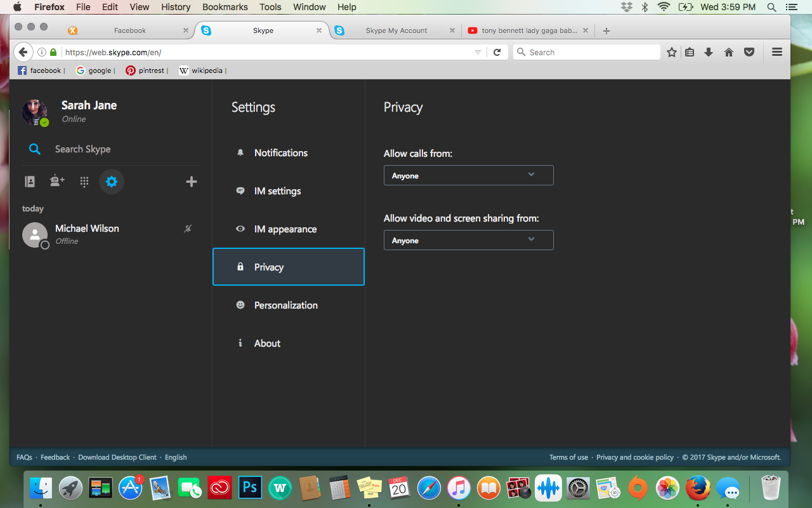This screenshot has height=508, width=812.
Task: Open a new tab with plus
Action: 606,30
